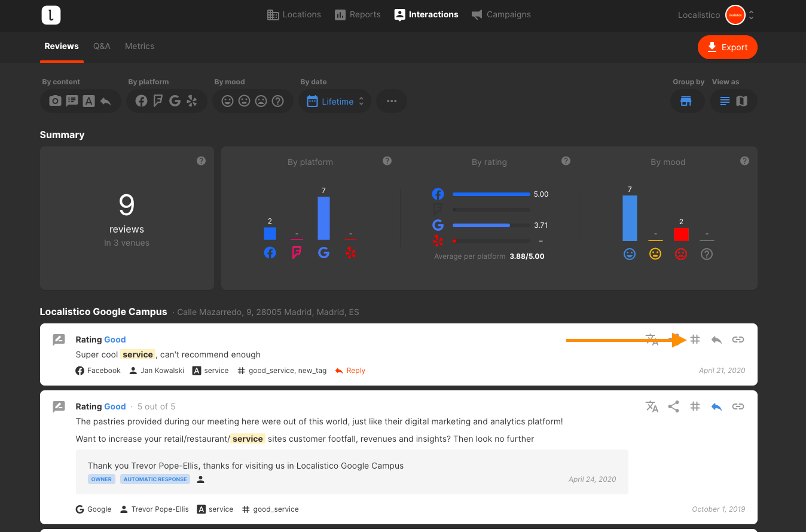The image size is (806, 532).
Task: Click the Foursquare icon under By platform chart
Action: [x=297, y=253]
